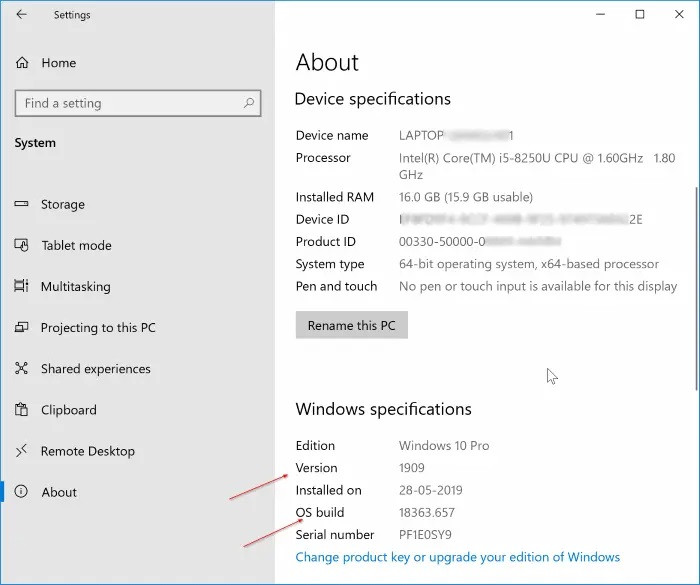Click the vertical scrollbar on the right
The image size is (700, 585).
point(696,288)
